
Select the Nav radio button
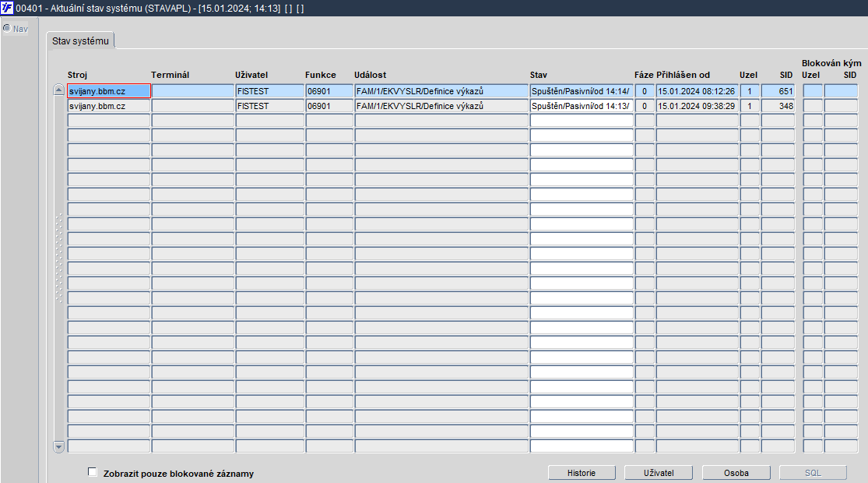[7, 28]
